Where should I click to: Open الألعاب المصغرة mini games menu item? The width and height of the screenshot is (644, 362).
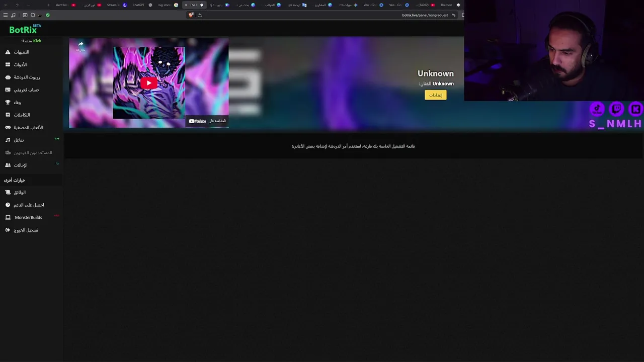point(28,128)
